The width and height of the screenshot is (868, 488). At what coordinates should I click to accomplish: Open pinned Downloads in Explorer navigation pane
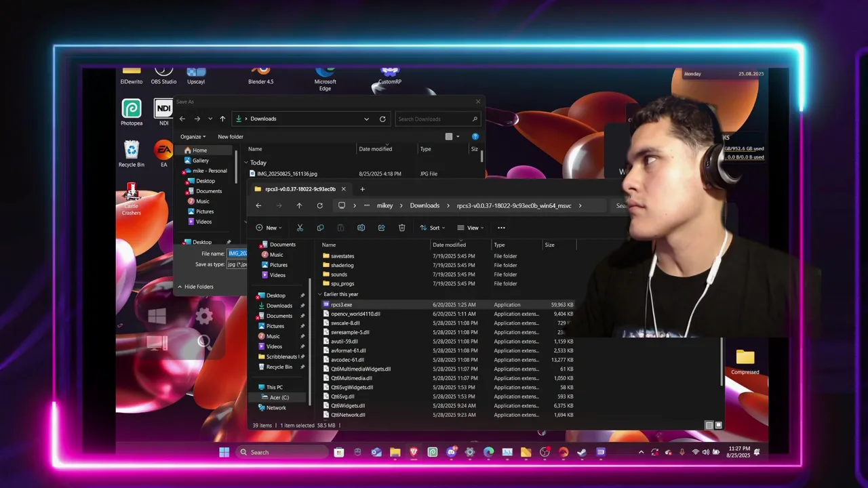tap(279, 306)
